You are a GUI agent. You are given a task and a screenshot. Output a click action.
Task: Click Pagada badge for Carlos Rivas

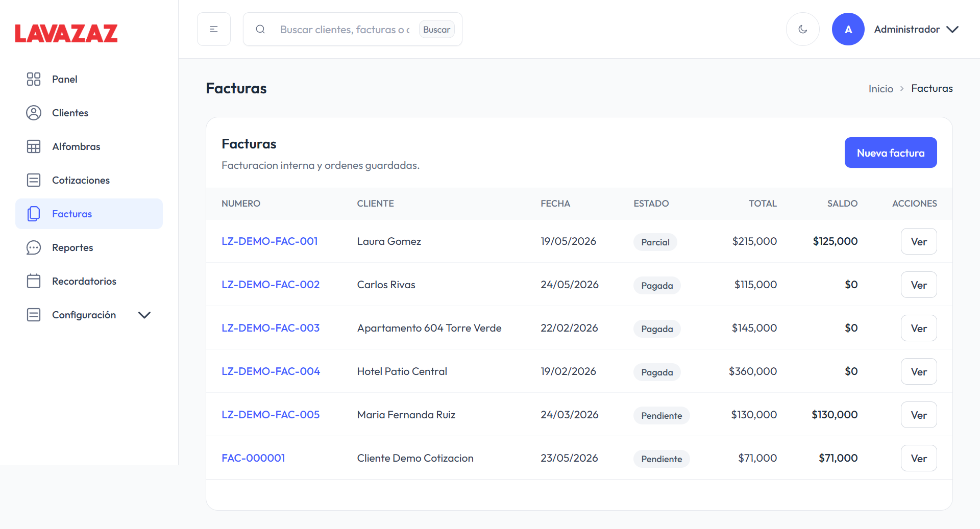pos(657,286)
